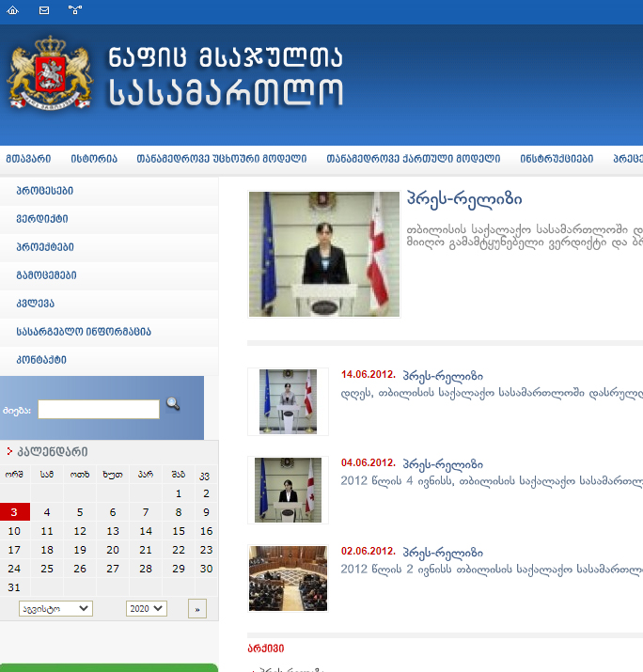Select highlighted day 3 in calendar
This screenshot has width=643, height=672.
point(15,512)
